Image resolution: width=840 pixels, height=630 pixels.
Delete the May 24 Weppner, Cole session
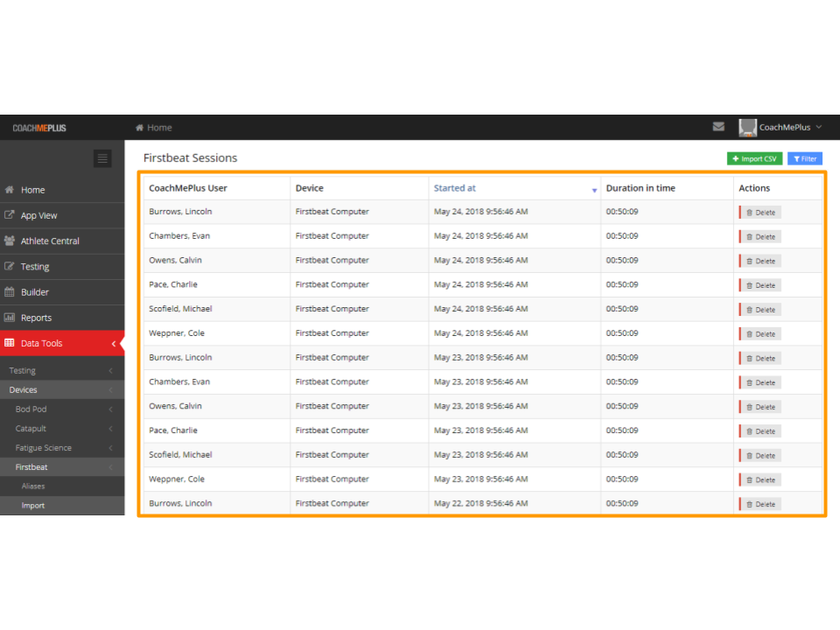[760, 333]
